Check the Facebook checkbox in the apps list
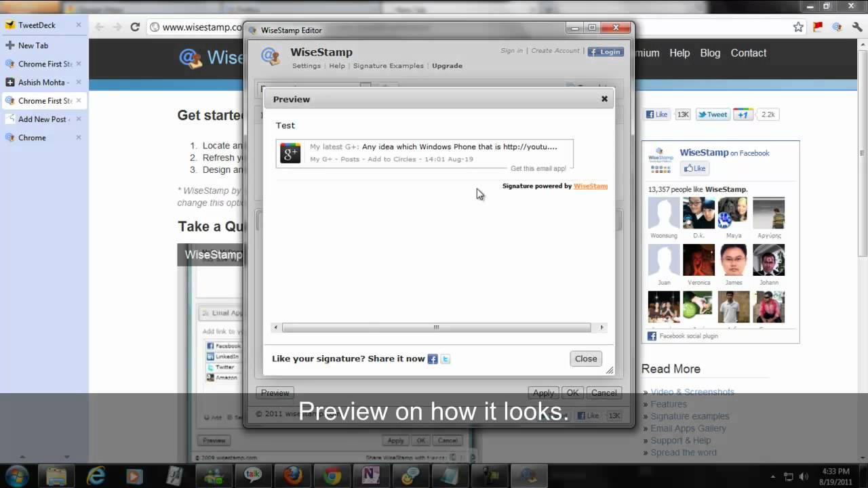Screen dimensions: 868x488 [x=212, y=345]
